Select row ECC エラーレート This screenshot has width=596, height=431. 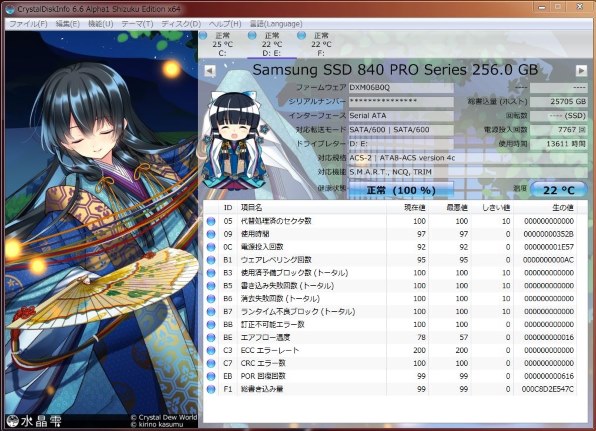pyautogui.click(x=390, y=350)
